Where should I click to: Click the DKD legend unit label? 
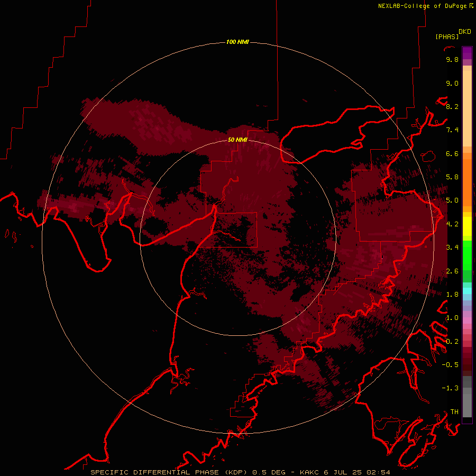[x=465, y=32]
